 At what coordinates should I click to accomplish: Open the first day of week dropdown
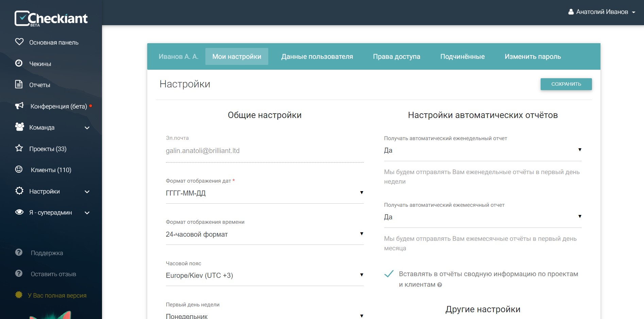coord(265,316)
